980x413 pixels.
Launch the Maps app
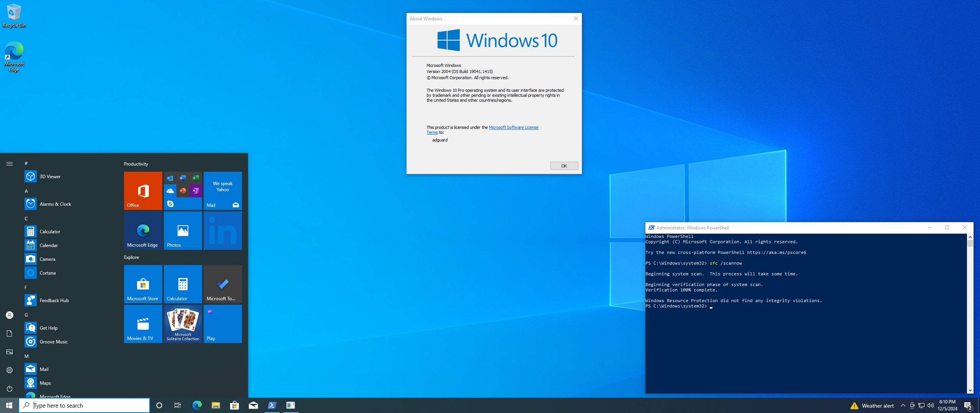pos(69,383)
